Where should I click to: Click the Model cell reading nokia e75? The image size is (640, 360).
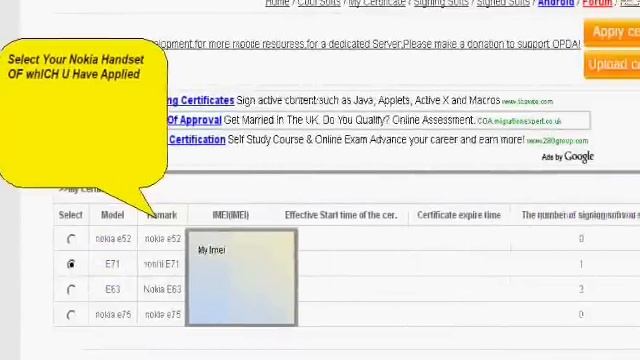pos(113,315)
